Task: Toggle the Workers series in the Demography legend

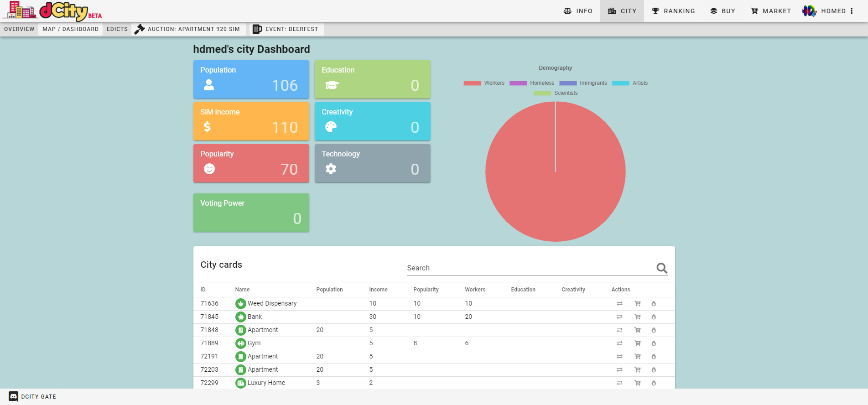Action: tap(484, 83)
